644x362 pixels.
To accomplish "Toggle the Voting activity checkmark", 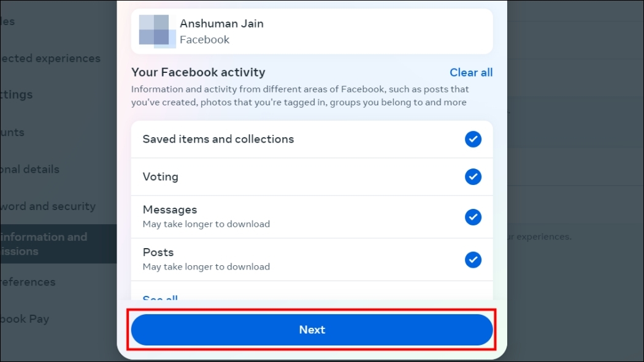I will point(473,177).
